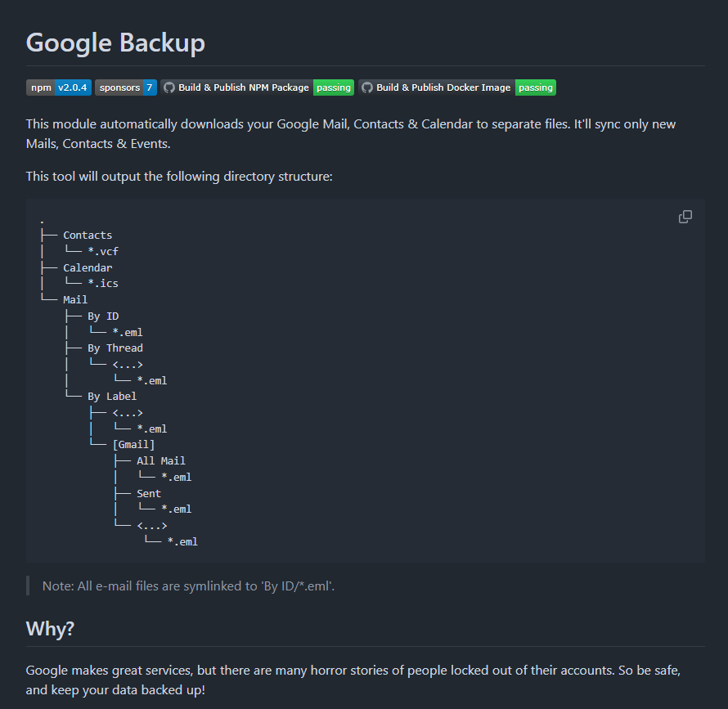Click the All Mail folder line
Screen dimensions: 728x709
tap(160, 461)
